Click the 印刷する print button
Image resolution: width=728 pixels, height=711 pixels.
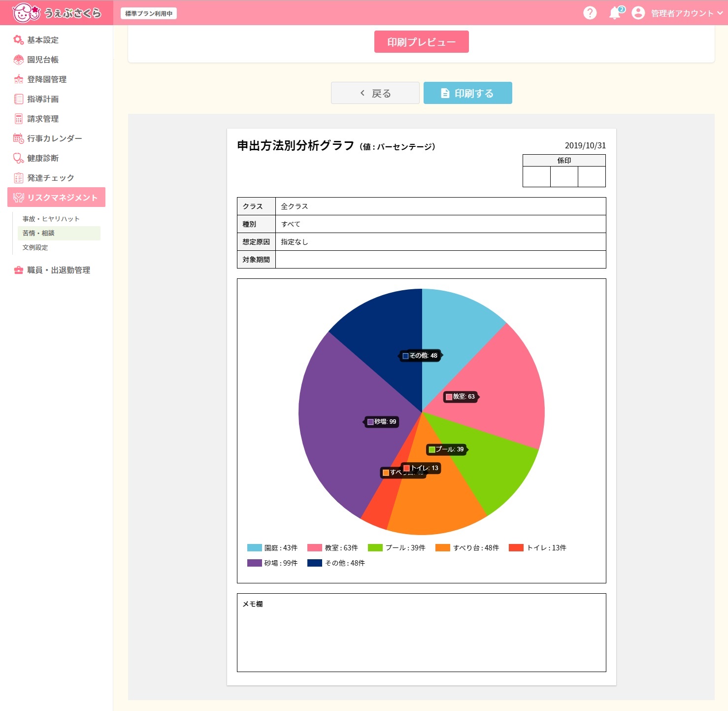click(468, 93)
